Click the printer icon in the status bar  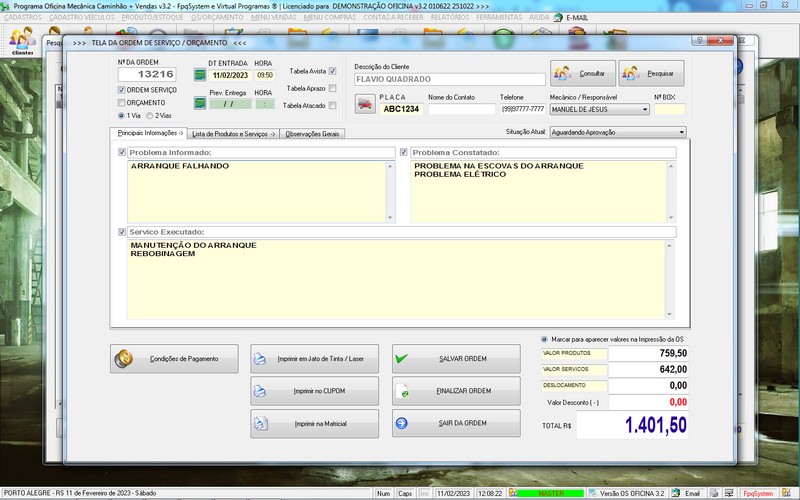[714, 493]
